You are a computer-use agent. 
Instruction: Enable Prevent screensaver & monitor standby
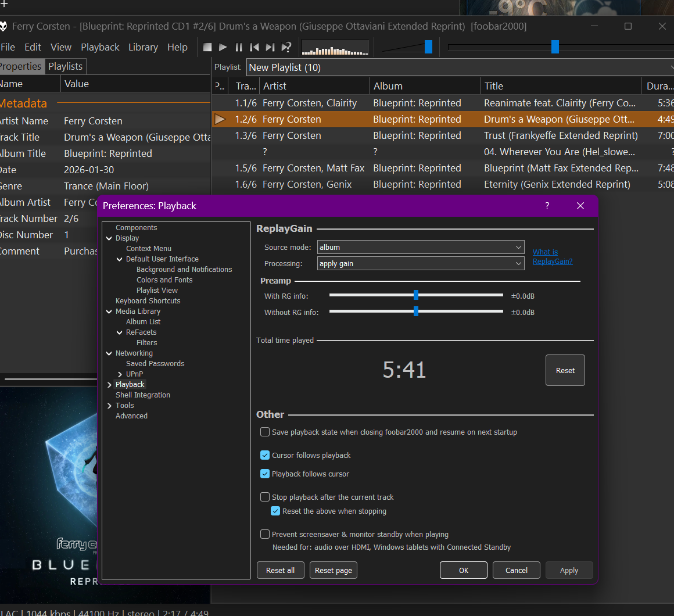click(265, 534)
